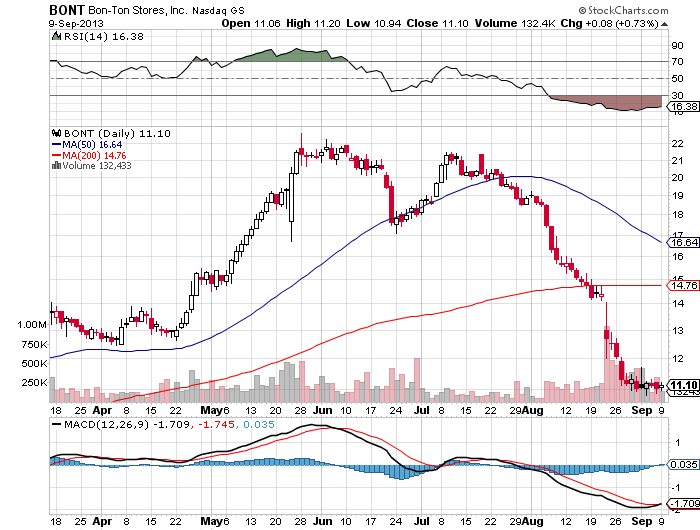Click the Jul label on price chart date axis
This screenshot has width=700, height=530.
[x=421, y=410]
